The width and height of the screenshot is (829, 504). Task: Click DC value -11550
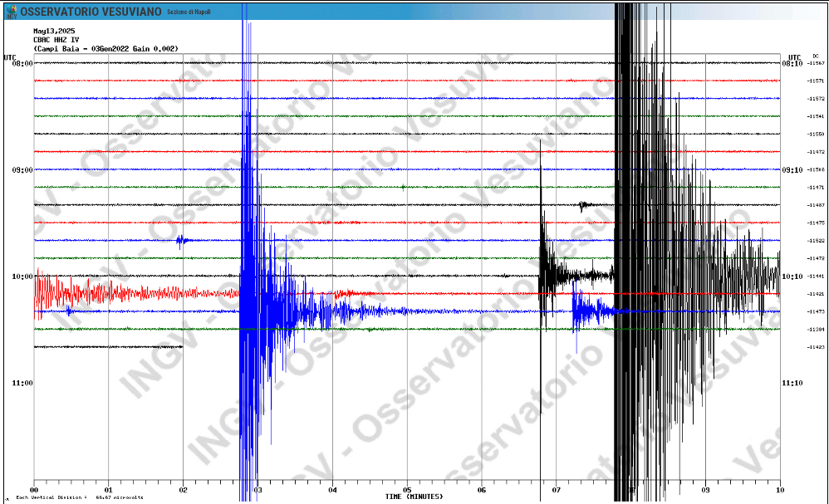coord(816,135)
